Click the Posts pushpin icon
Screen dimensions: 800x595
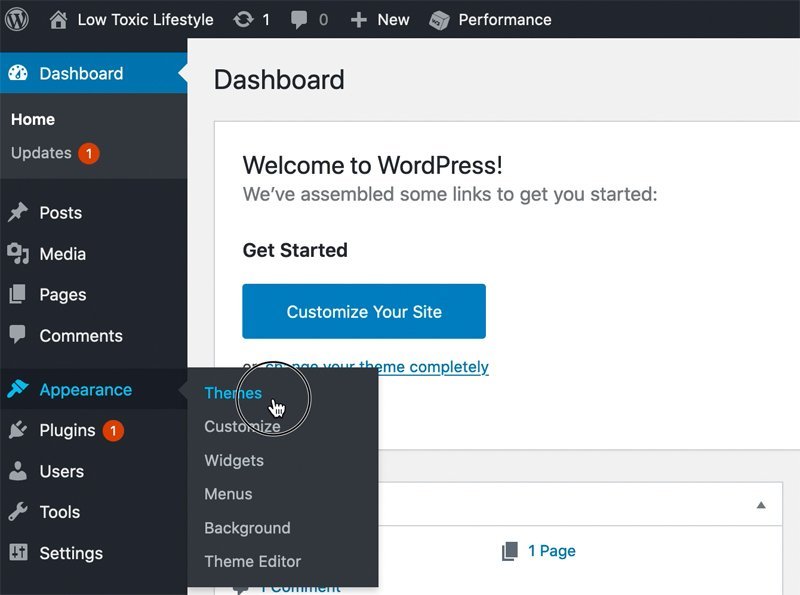(x=18, y=212)
